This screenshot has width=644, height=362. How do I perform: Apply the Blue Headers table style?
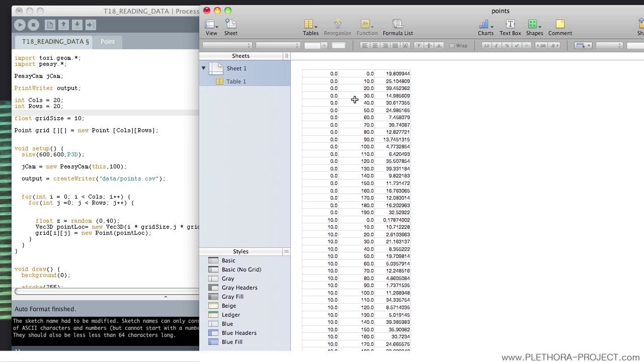coord(239,333)
